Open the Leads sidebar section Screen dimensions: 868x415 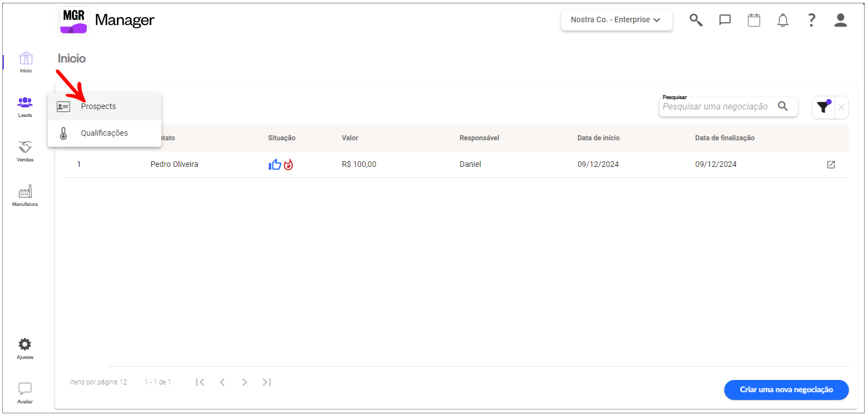tap(25, 107)
